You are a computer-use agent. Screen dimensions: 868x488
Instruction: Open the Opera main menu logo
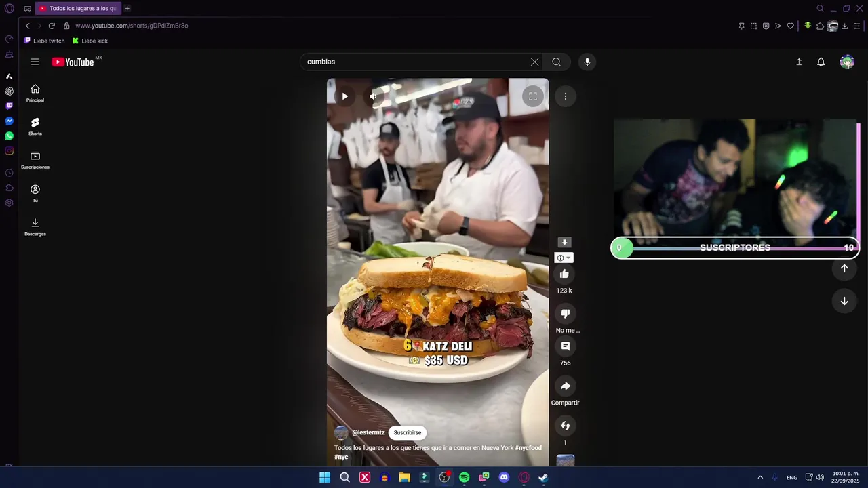coord(9,9)
